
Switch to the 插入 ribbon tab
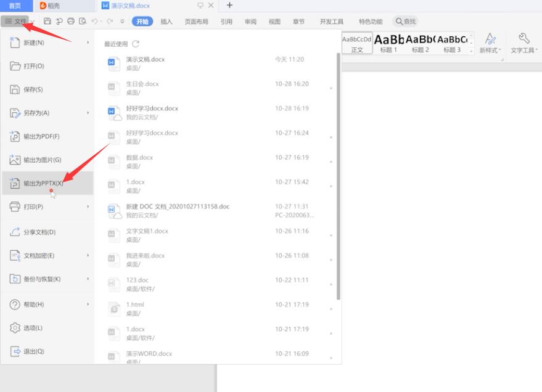166,22
